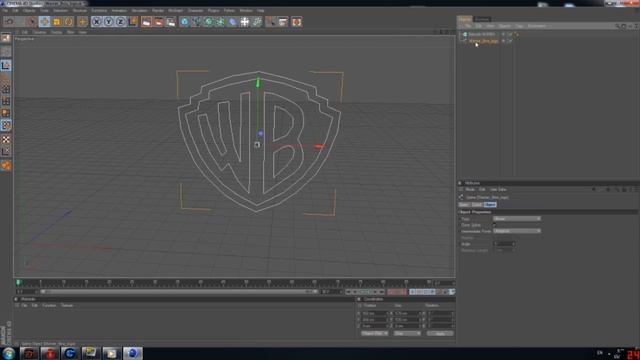Screen dimensions: 640x360
Task: Open the Render menu
Action: [158, 10]
